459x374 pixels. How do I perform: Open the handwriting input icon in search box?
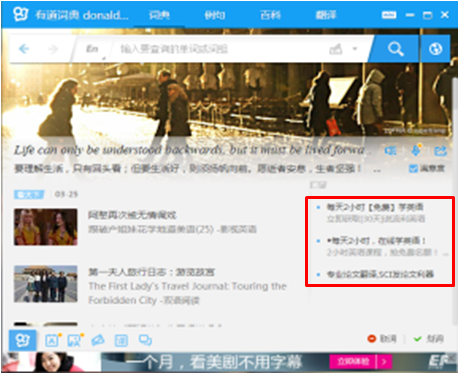pyautogui.click(x=336, y=49)
